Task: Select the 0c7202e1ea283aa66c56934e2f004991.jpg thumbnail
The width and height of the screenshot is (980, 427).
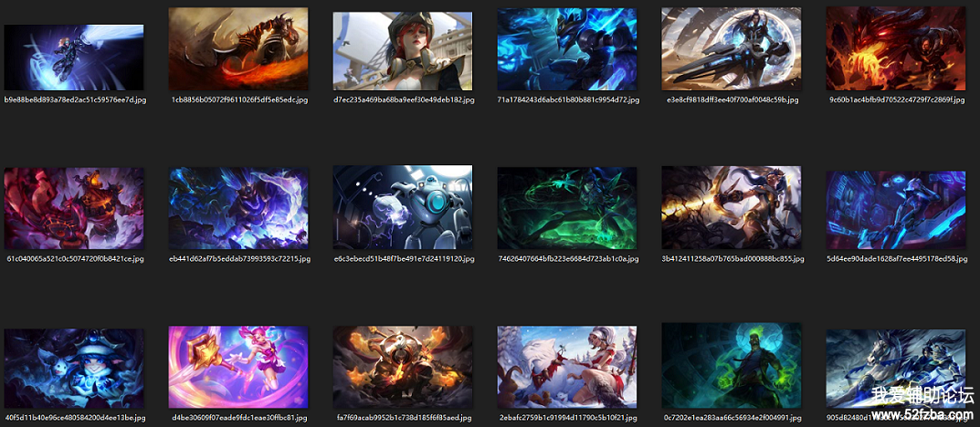Action: coord(732,369)
